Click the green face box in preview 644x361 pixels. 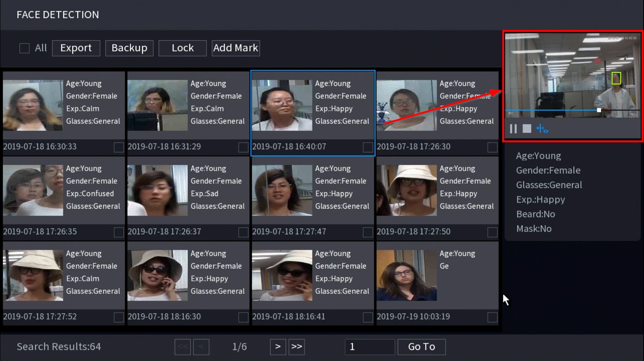[x=616, y=78]
